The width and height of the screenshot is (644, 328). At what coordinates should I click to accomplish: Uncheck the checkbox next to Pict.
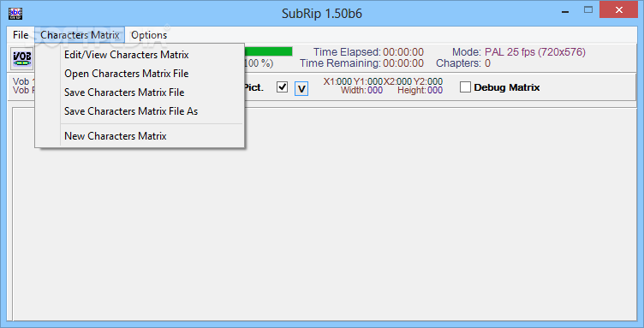coord(282,87)
